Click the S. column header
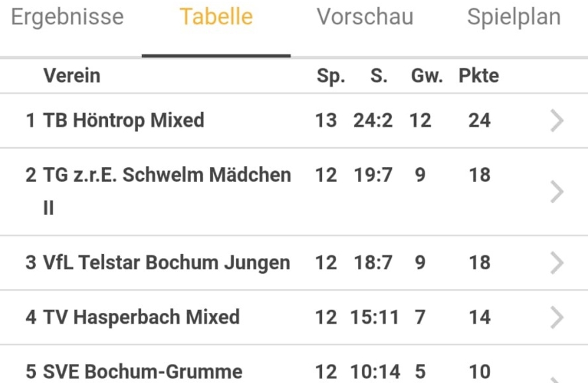The width and height of the screenshot is (588, 383). click(378, 76)
